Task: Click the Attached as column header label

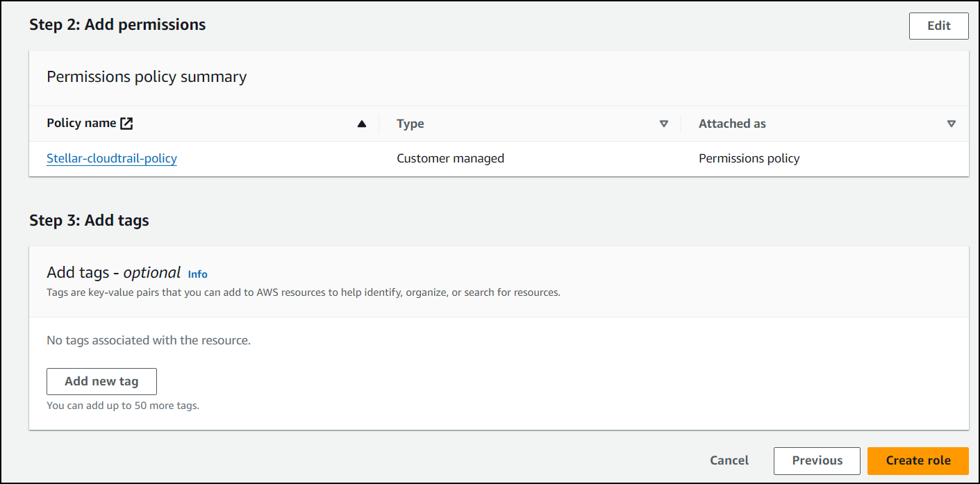Action: point(732,124)
